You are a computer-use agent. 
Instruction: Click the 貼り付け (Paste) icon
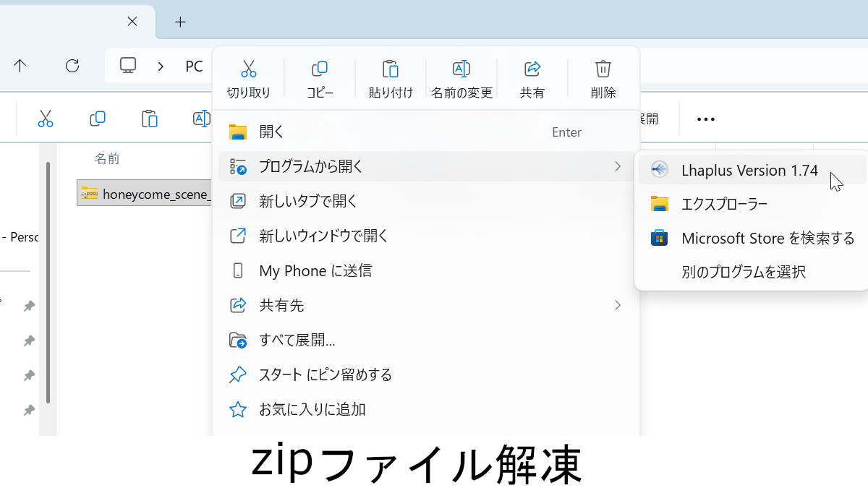pyautogui.click(x=390, y=69)
